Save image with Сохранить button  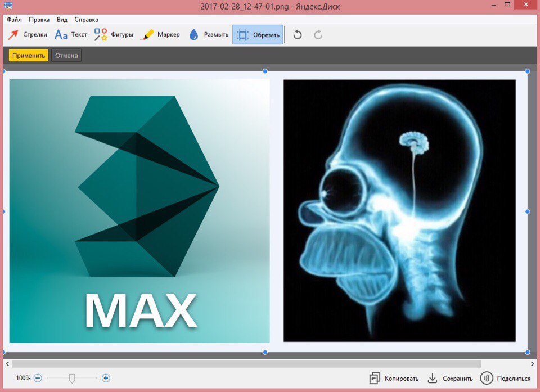(450, 379)
